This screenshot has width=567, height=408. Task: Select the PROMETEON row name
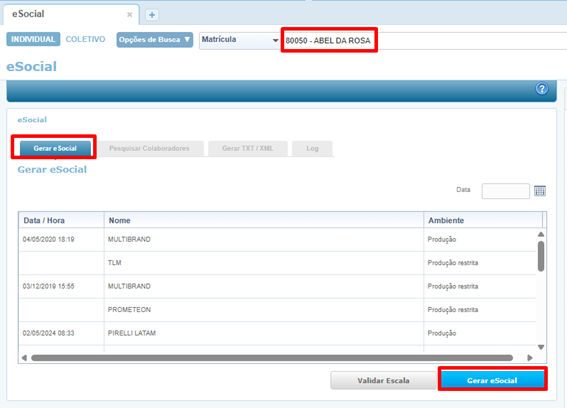(129, 310)
